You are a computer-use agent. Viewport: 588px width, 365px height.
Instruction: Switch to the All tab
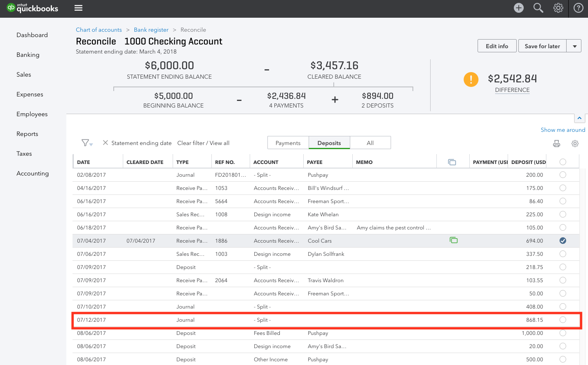(x=370, y=143)
